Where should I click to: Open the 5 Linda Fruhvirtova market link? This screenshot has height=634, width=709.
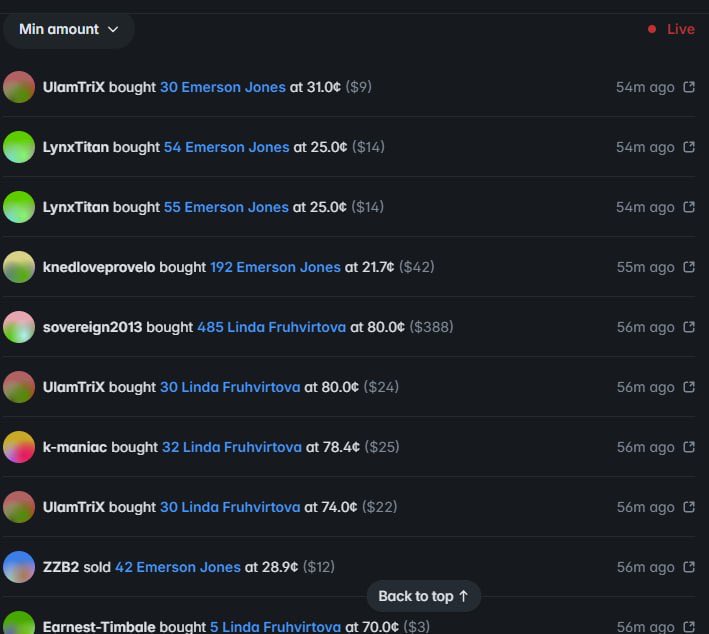275,627
